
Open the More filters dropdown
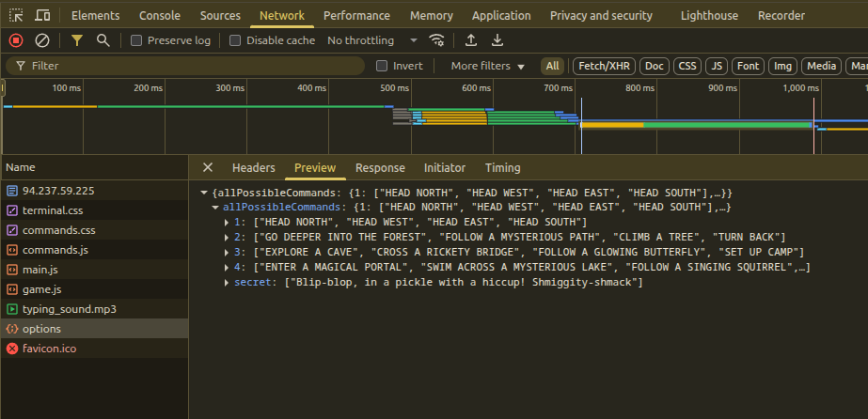tap(487, 66)
